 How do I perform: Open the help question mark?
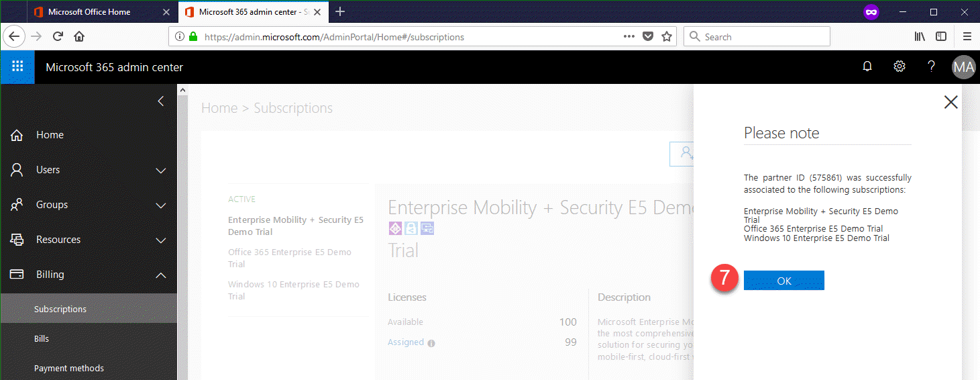[931, 66]
